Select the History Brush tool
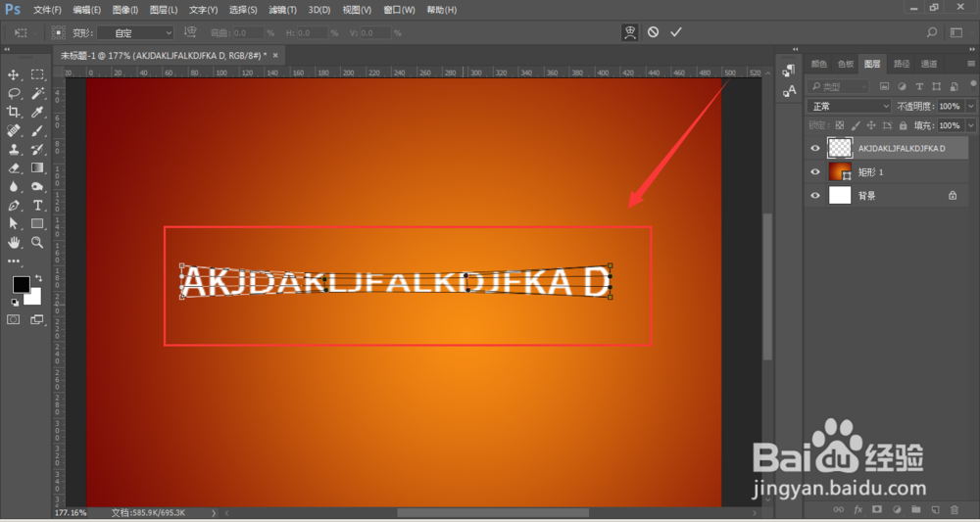980x522 pixels. coord(37,149)
